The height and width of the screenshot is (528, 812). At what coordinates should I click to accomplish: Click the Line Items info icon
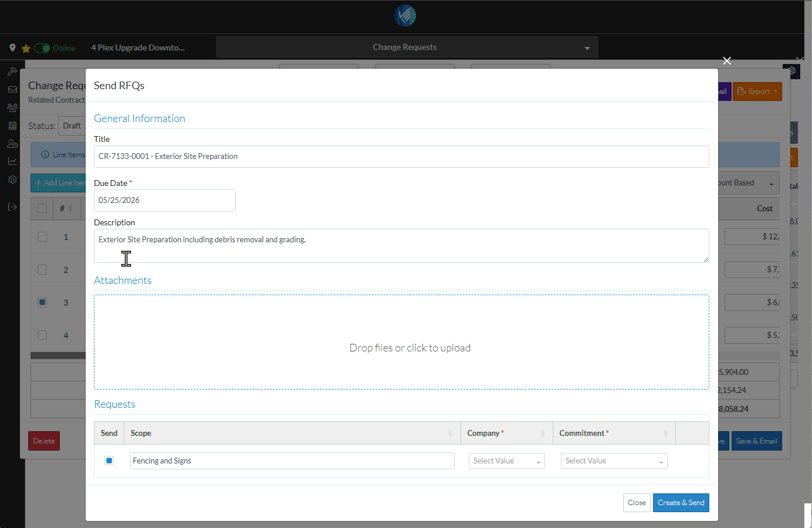tap(45, 155)
